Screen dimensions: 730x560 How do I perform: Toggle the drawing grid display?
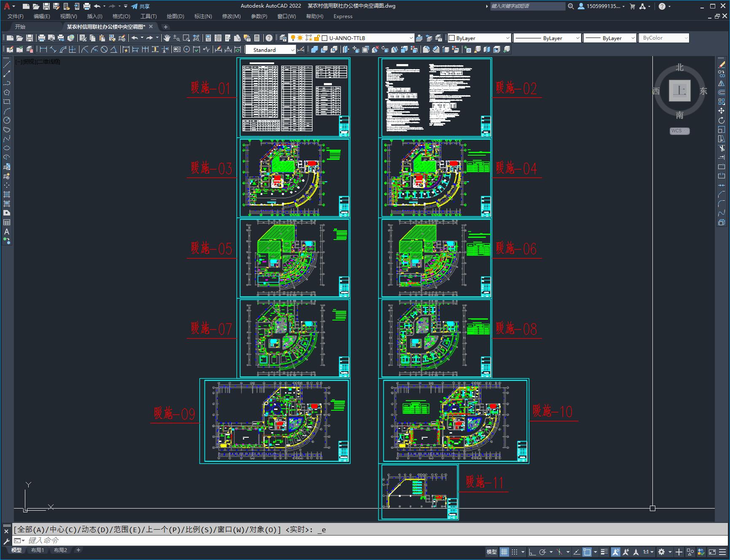point(504,552)
